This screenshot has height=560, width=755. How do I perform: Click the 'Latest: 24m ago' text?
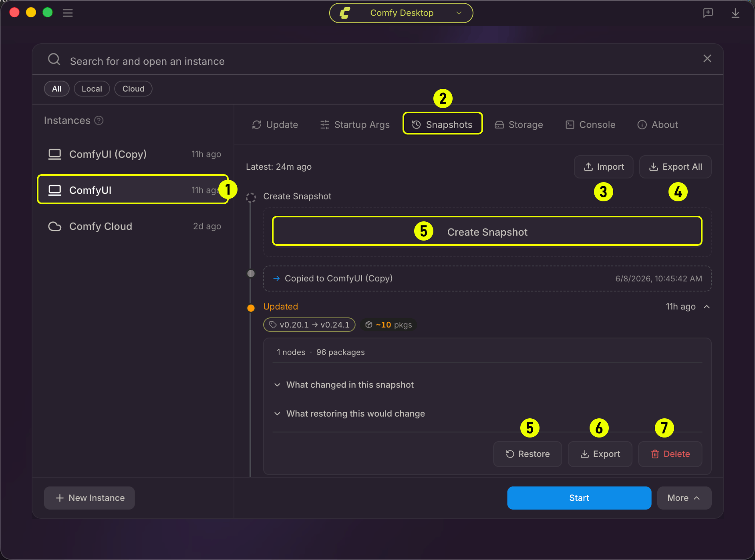point(279,167)
